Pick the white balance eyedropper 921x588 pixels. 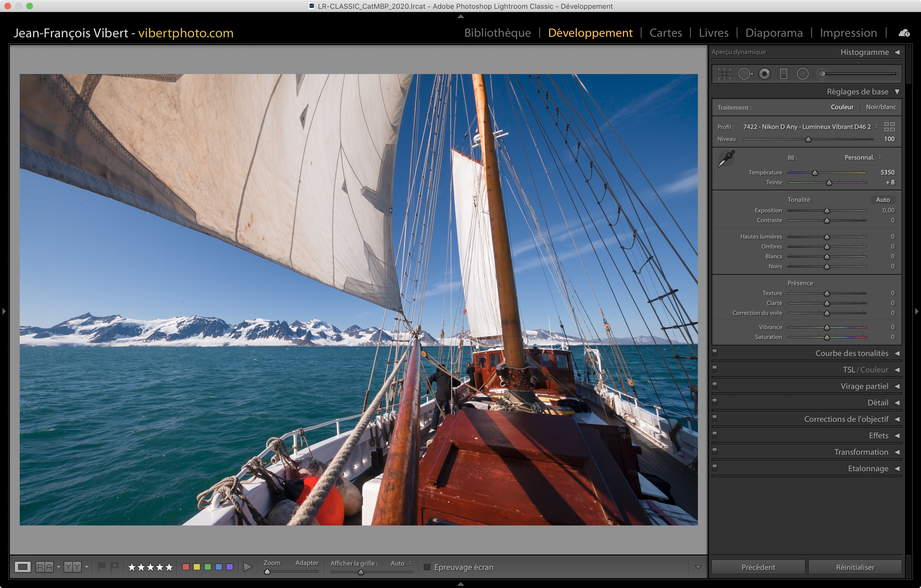coord(726,158)
